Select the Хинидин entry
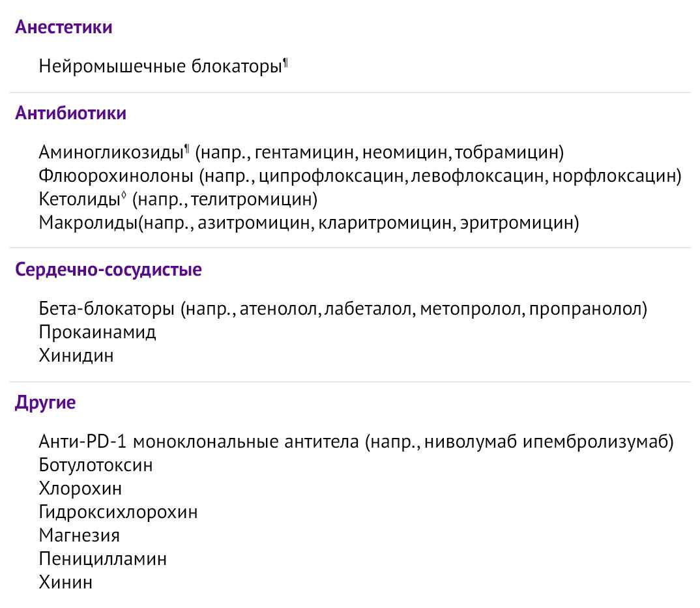 [x=76, y=356]
